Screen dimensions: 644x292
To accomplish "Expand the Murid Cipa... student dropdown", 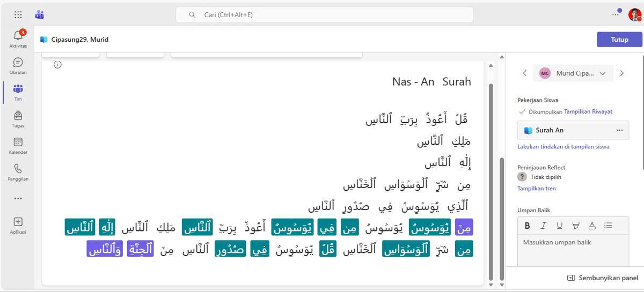I will [x=603, y=73].
